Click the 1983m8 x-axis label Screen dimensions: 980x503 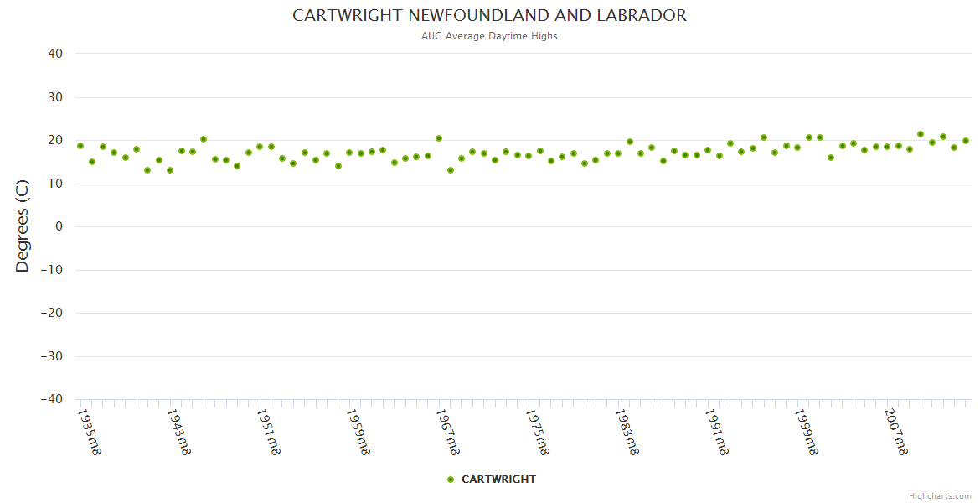pyautogui.click(x=627, y=432)
